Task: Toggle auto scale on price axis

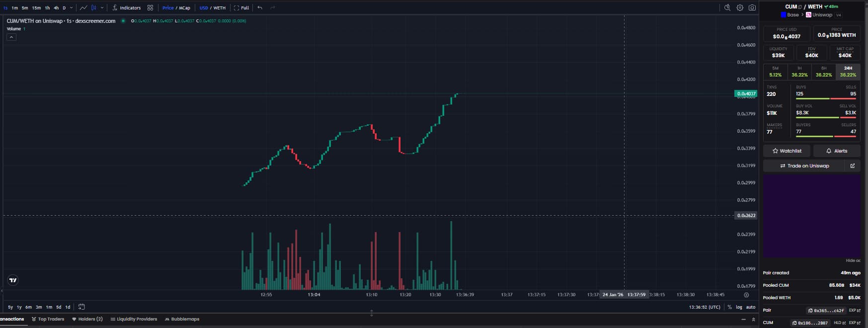Action: 750,307
